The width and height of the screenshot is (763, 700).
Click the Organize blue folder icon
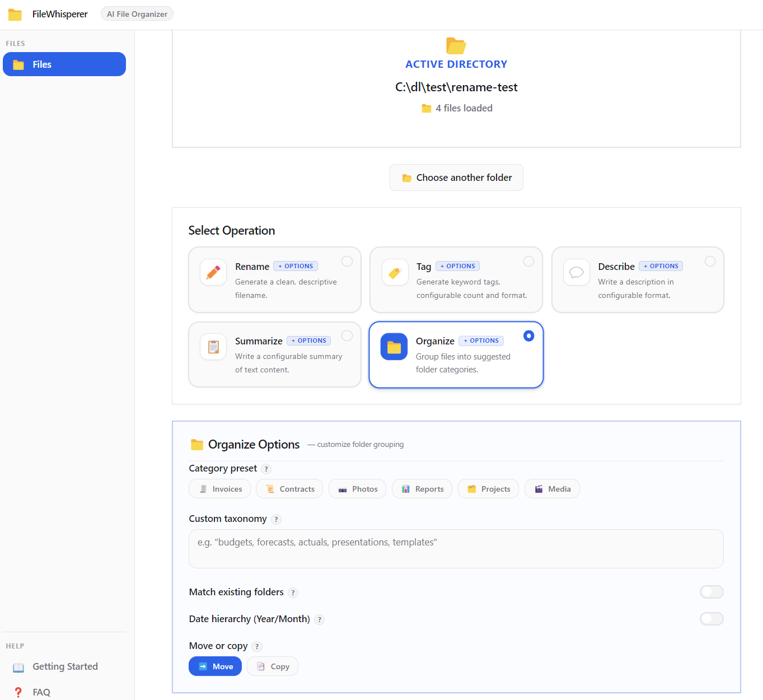pyautogui.click(x=394, y=347)
